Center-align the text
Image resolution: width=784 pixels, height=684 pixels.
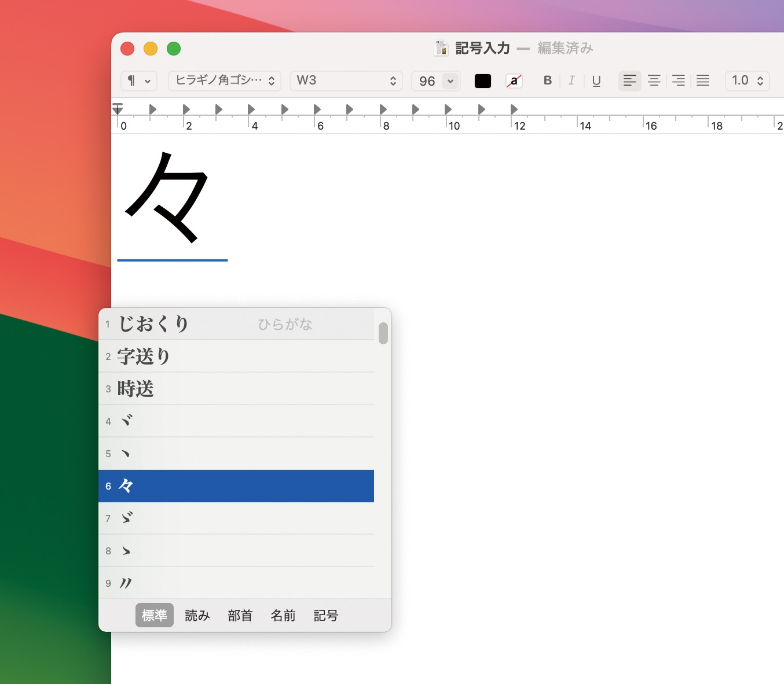click(654, 80)
